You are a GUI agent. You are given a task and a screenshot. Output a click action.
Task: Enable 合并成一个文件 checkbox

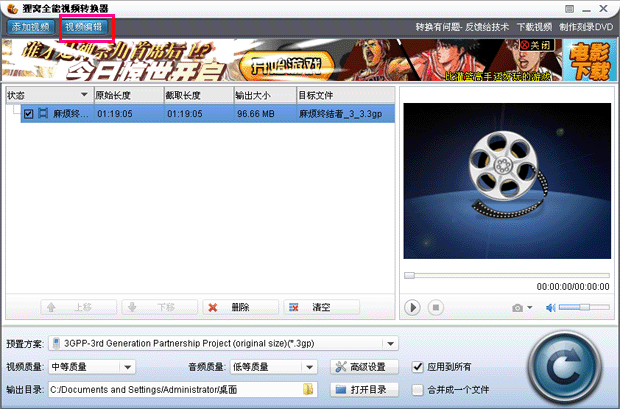(418, 389)
